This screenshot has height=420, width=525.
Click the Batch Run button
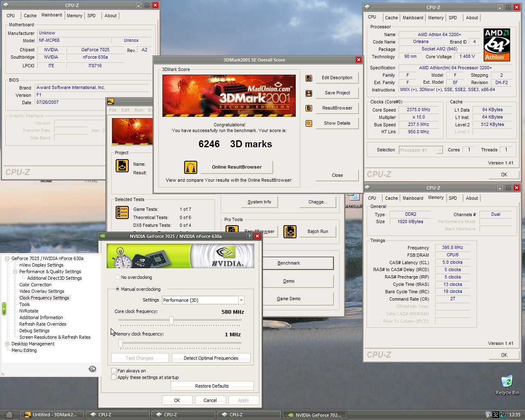318,231
